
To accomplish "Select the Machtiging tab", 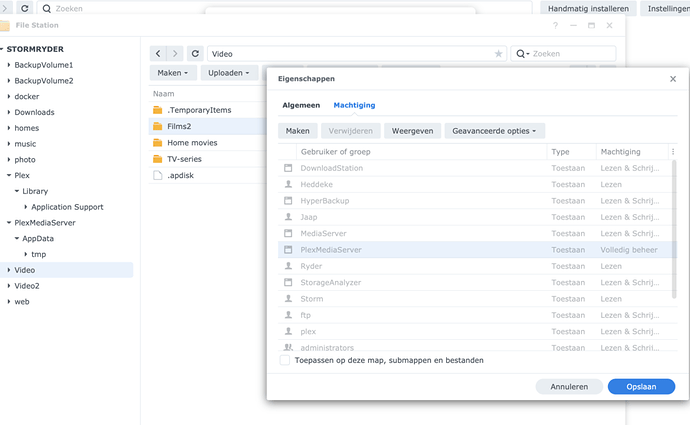I will tap(352, 105).
